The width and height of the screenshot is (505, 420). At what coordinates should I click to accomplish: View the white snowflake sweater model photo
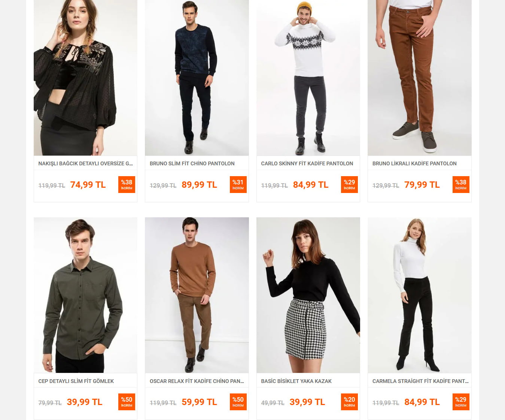308,78
